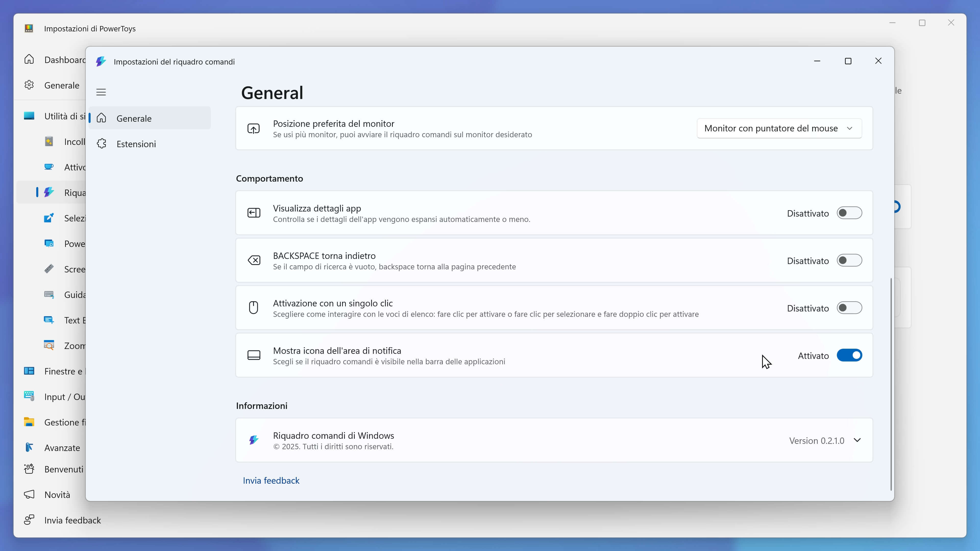Click the Zoom icon in the PowerToys sidebar

[49, 345]
